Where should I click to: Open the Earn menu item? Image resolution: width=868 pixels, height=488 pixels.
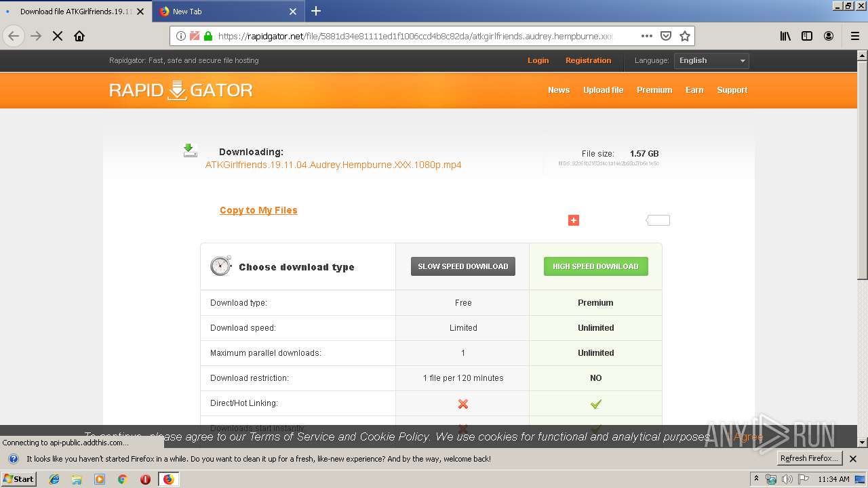[x=694, y=90]
